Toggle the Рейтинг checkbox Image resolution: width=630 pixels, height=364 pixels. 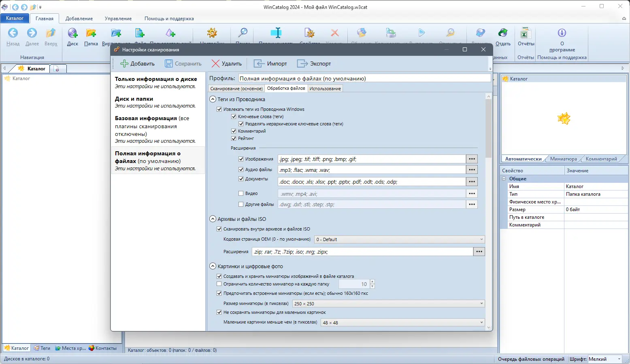click(x=234, y=138)
